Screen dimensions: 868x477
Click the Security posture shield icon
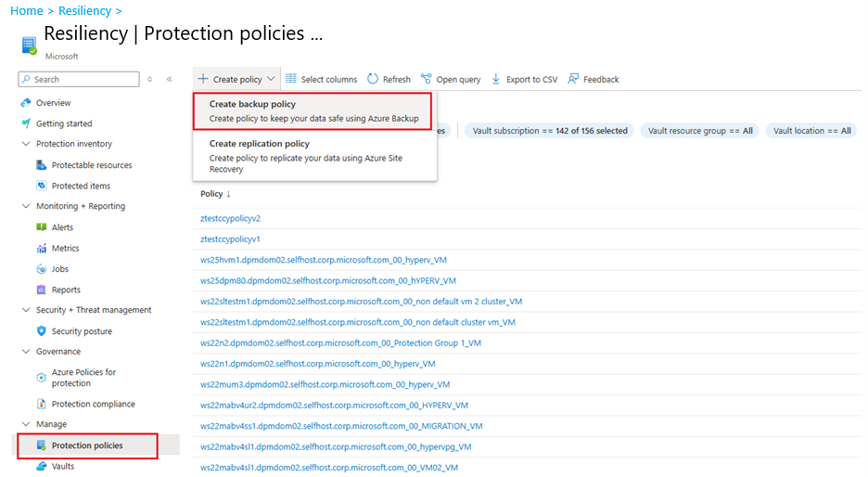(x=42, y=331)
